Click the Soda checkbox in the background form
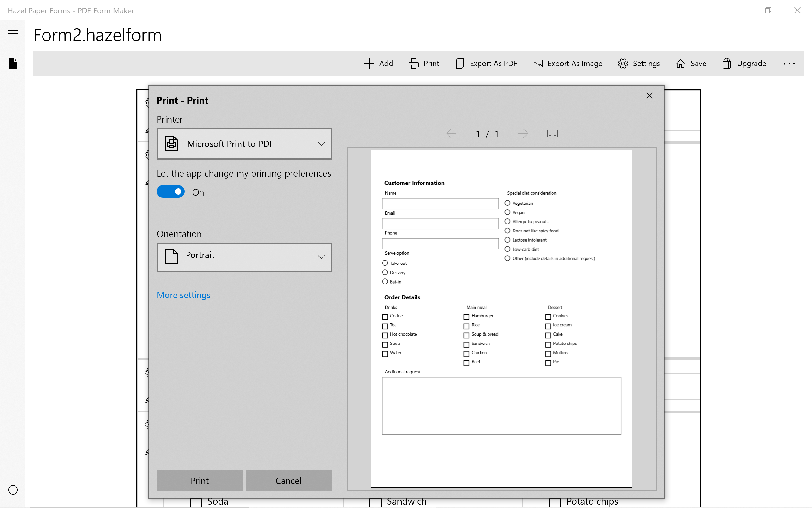The image size is (812, 508). pos(196,502)
